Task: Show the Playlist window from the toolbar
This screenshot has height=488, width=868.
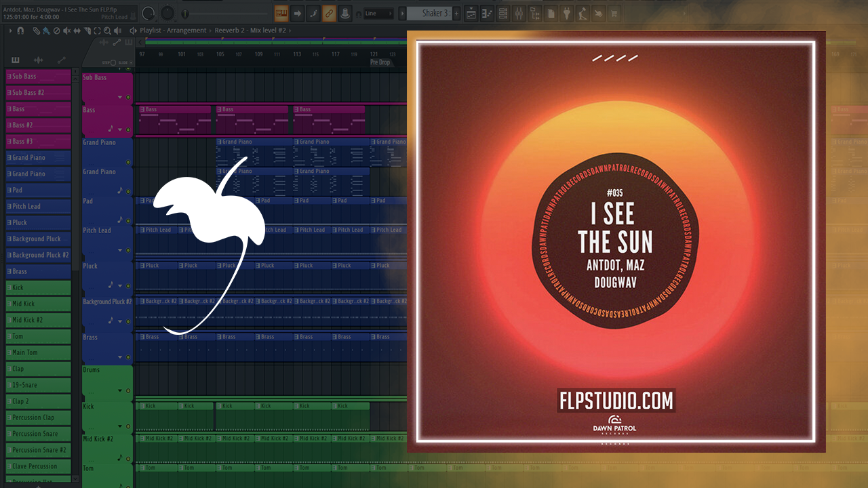Action: pos(472,13)
